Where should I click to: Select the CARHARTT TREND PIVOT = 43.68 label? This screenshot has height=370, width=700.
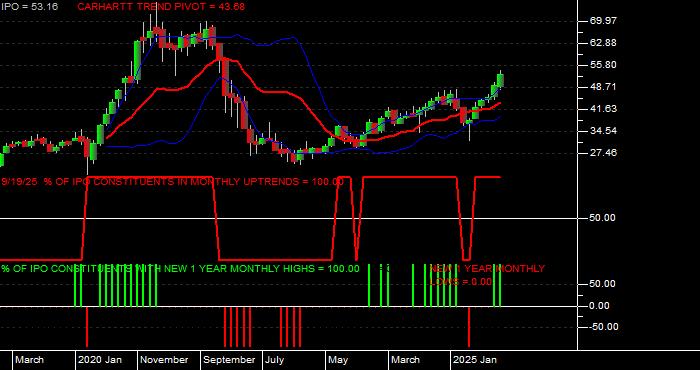[161, 7]
